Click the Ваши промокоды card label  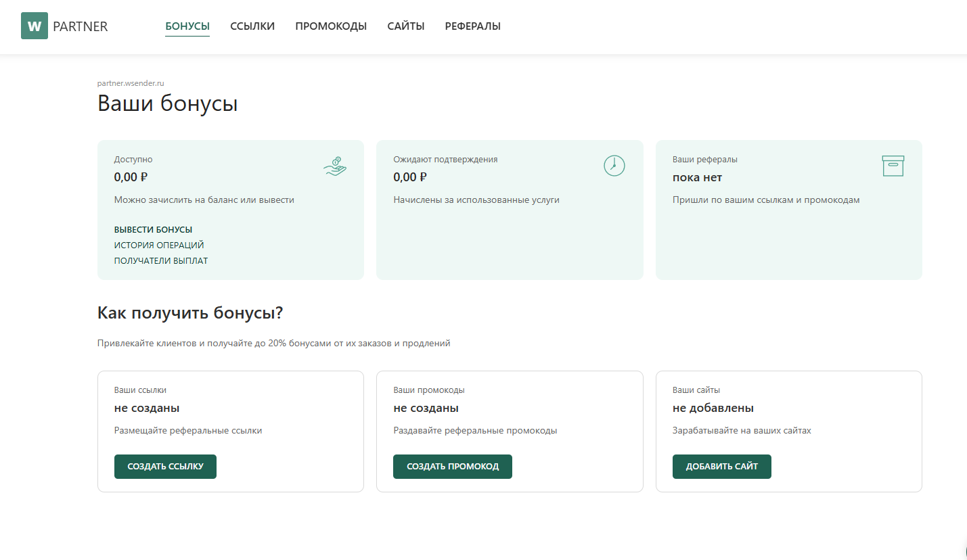tap(429, 390)
